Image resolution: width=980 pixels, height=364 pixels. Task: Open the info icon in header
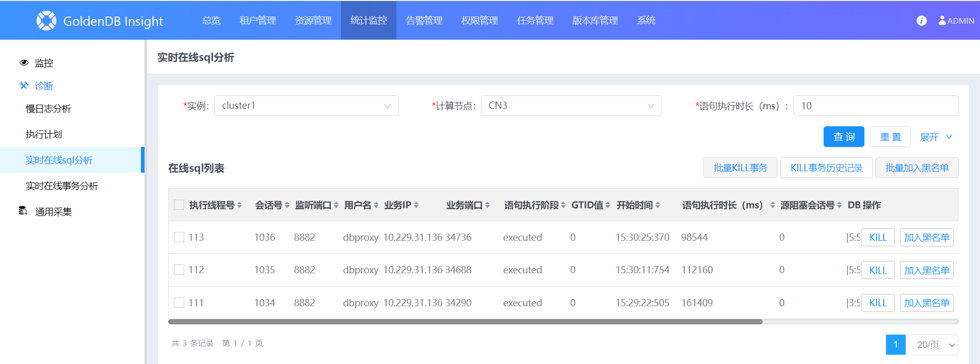point(921,21)
